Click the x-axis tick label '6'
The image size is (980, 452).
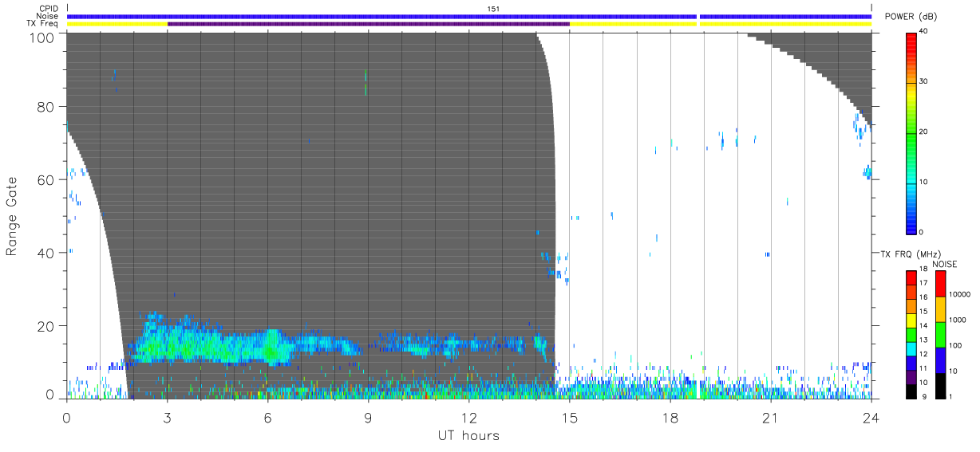click(267, 418)
